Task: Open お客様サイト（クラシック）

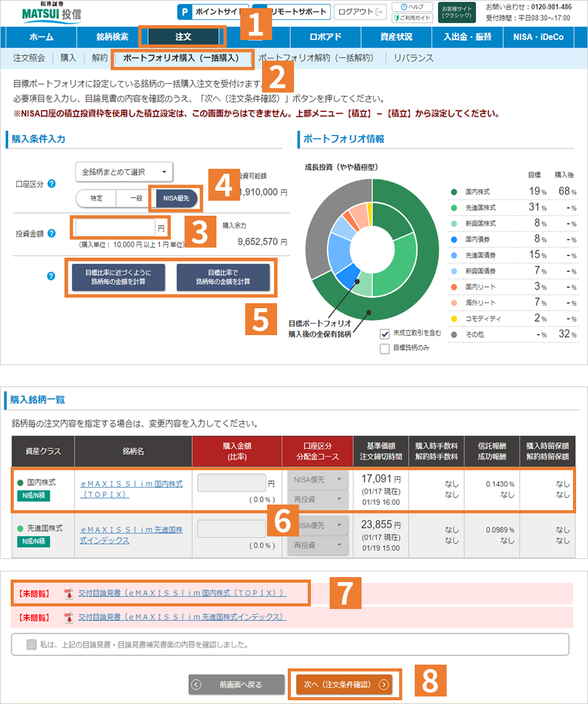Action: click(x=457, y=12)
